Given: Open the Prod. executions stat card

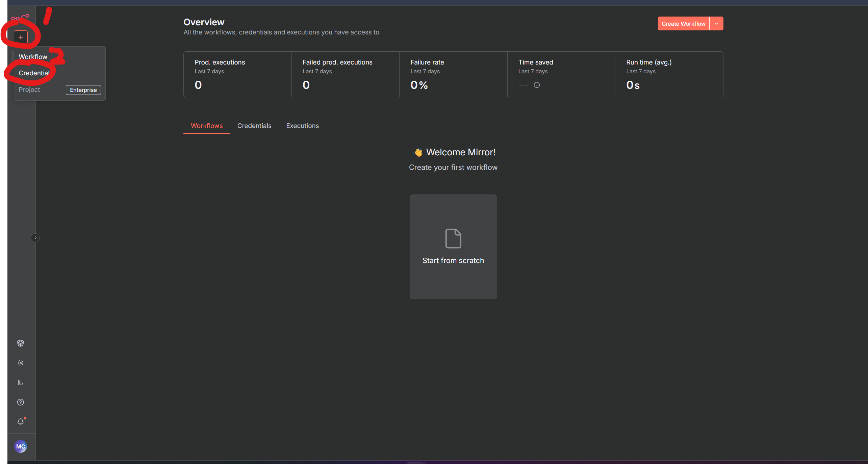Looking at the screenshot, I should point(237,74).
